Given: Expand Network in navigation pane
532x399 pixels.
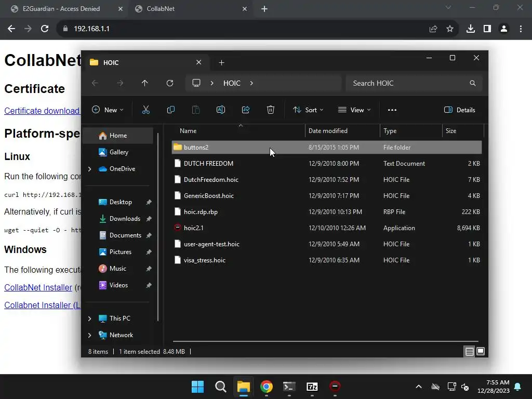Looking at the screenshot, I should pyautogui.click(x=89, y=335).
